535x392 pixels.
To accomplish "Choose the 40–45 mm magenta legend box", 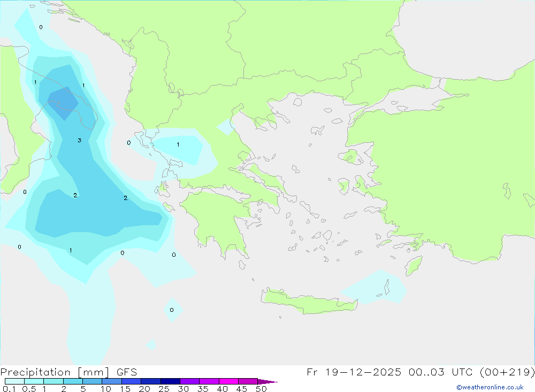I will point(228,381).
